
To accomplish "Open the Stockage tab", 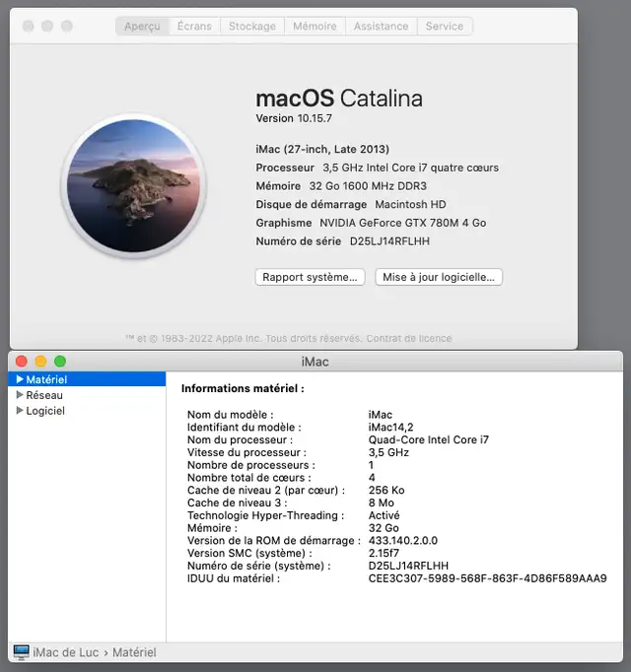I will (252, 27).
